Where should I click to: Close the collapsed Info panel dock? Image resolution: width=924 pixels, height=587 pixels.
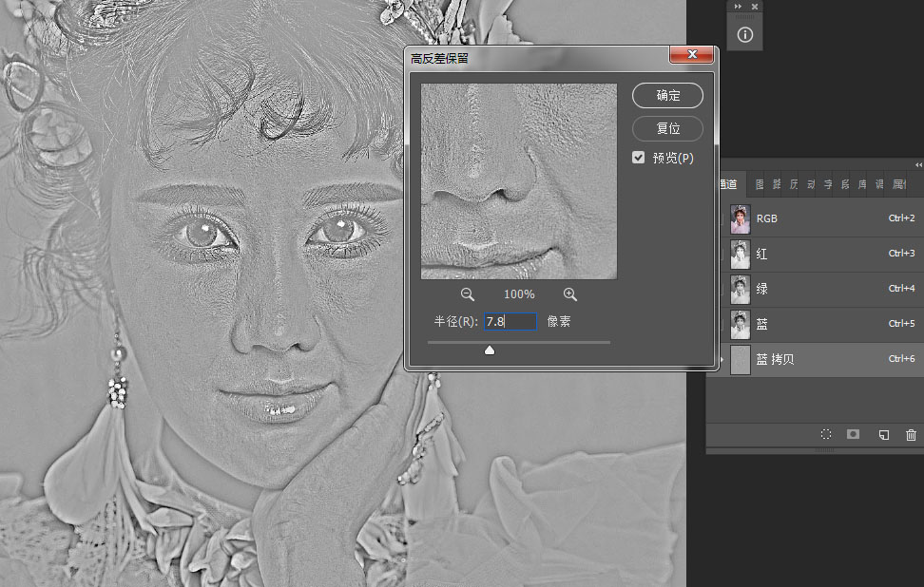755,7
